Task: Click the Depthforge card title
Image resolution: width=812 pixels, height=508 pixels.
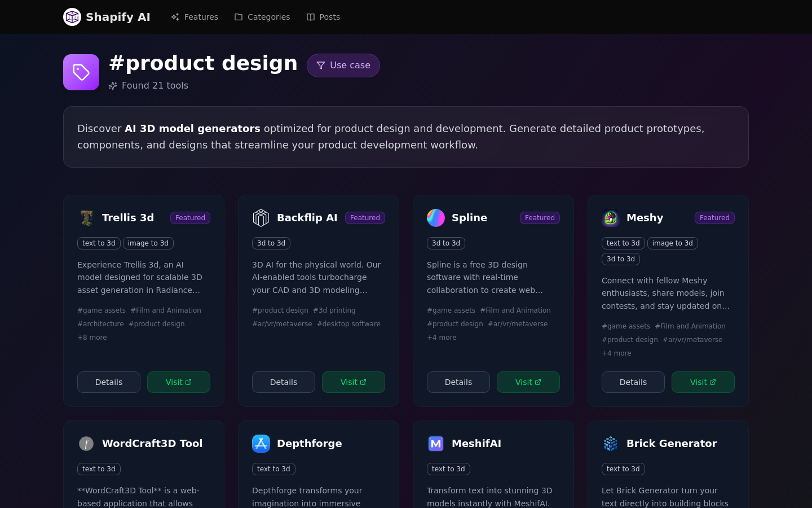Action: [x=310, y=444]
